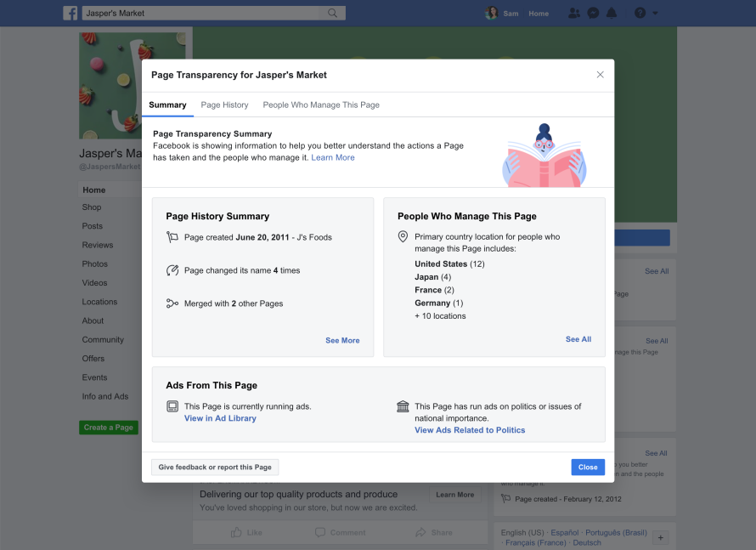Click the add language plus icon
The width and height of the screenshot is (756, 550).
(x=661, y=537)
